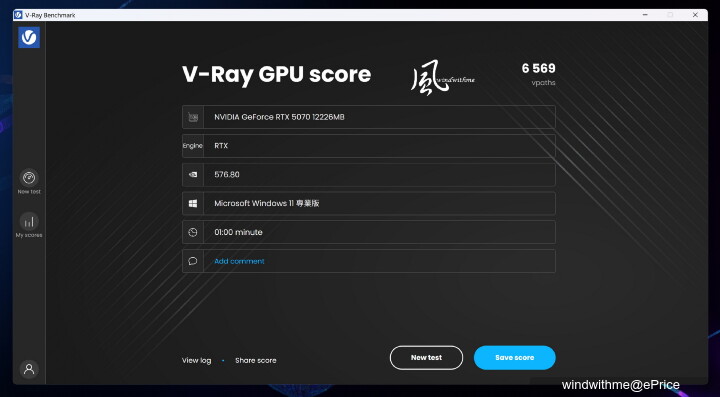Select the driver version 576.80 text
Viewport: 720px width, 397px height.
coord(227,174)
